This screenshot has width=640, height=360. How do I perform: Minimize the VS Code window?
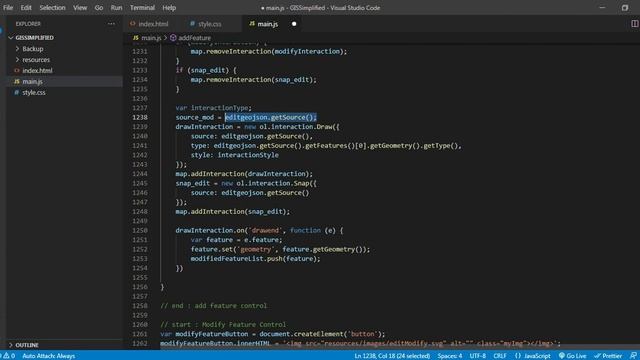coord(602,8)
